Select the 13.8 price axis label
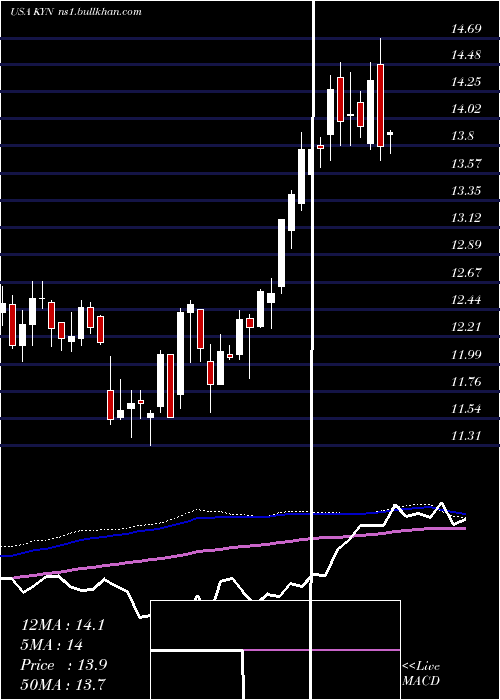The image size is (500, 700). [x=462, y=136]
